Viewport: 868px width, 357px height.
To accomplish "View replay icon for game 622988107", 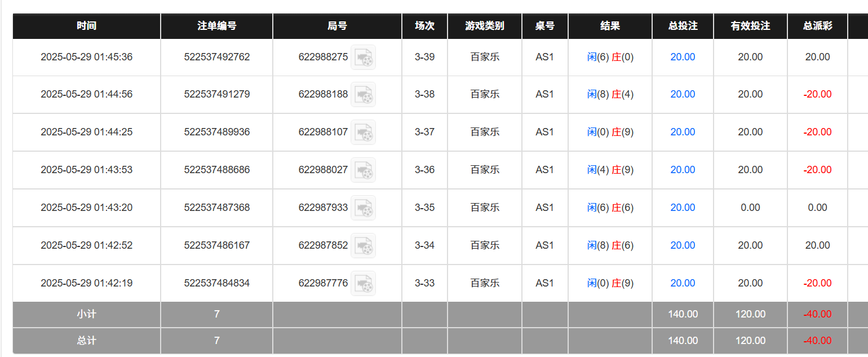I will [x=363, y=132].
